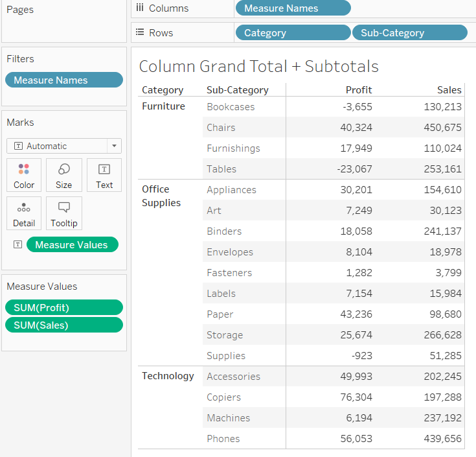
Task: Select the SUM(Sales) pill
Action: click(64, 325)
